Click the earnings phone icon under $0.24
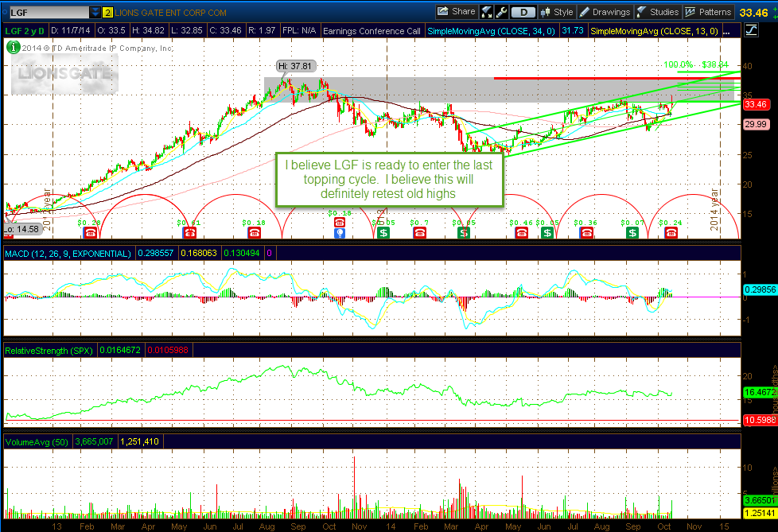This screenshot has width=778, height=532. [671, 232]
